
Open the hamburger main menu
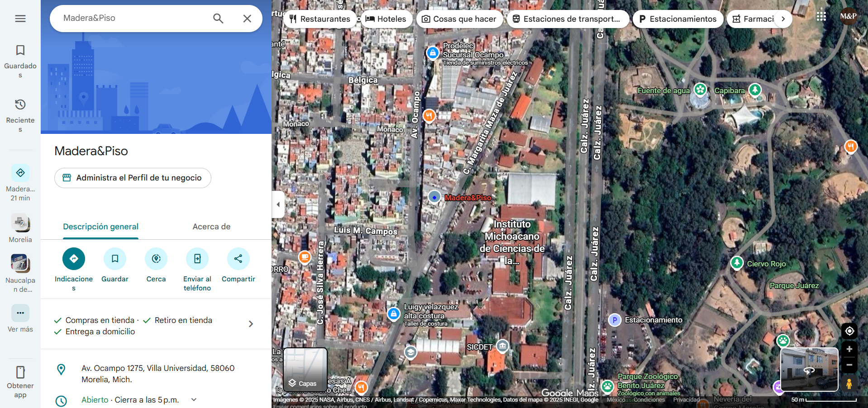20,19
